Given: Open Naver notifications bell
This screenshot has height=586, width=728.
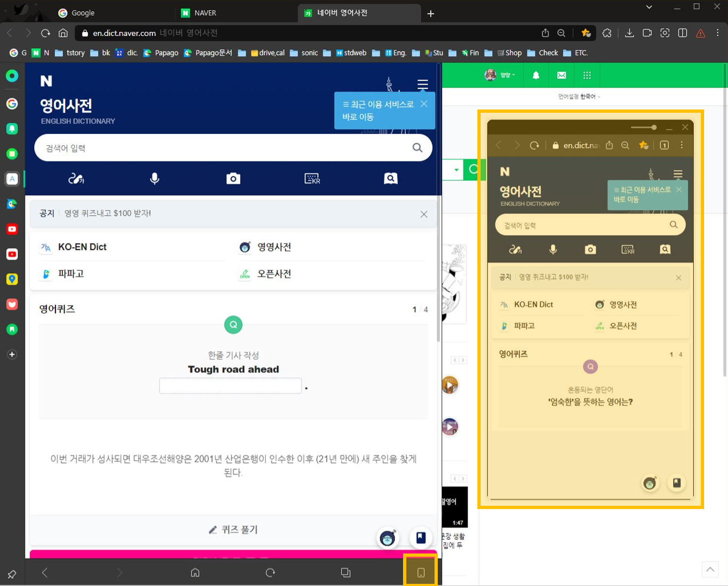Looking at the screenshot, I should tap(536, 75).
